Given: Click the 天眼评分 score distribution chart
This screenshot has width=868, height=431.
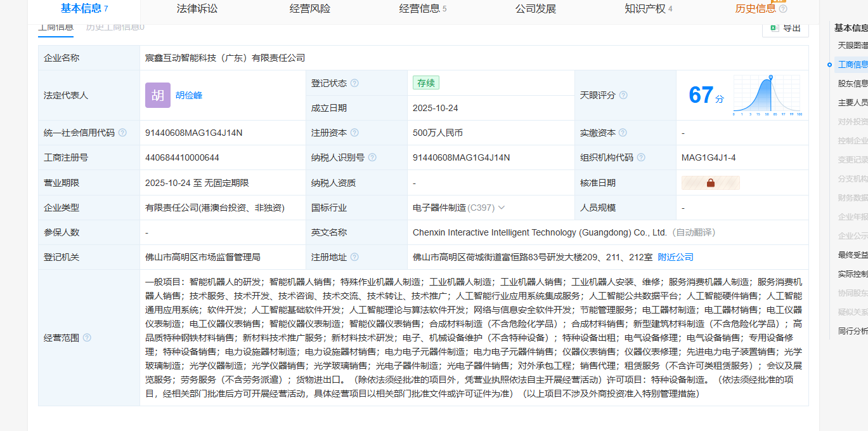Looking at the screenshot, I should 767,95.
